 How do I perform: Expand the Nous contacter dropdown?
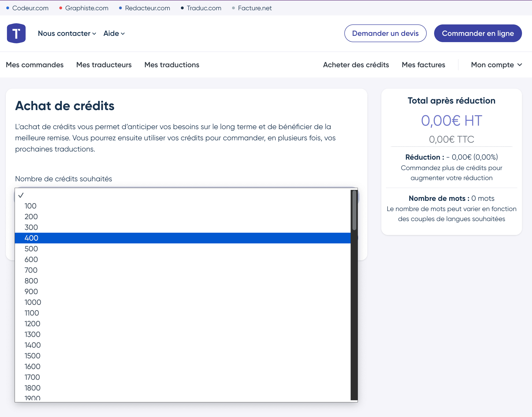[x=67, y=34]
